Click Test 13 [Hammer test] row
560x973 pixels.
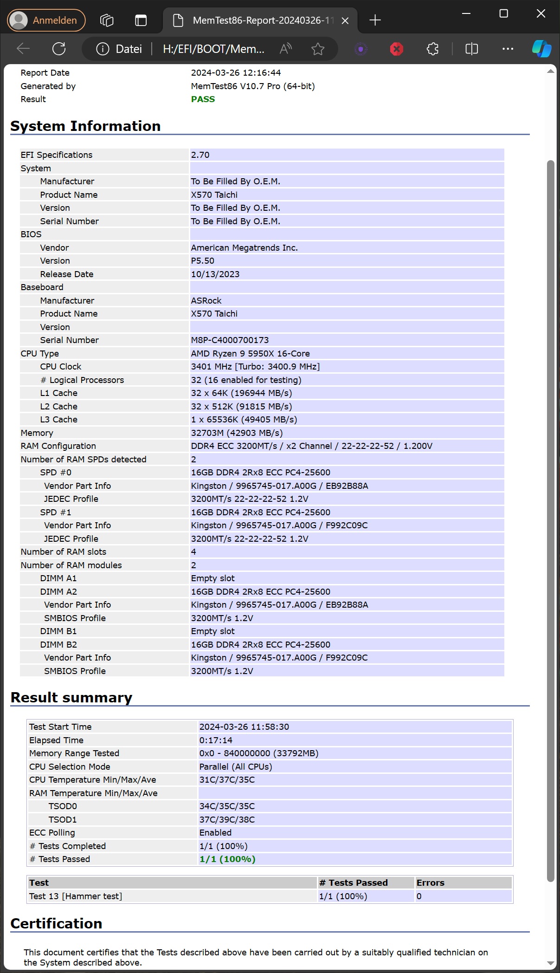pyautogui.click(x=270, y=896)
